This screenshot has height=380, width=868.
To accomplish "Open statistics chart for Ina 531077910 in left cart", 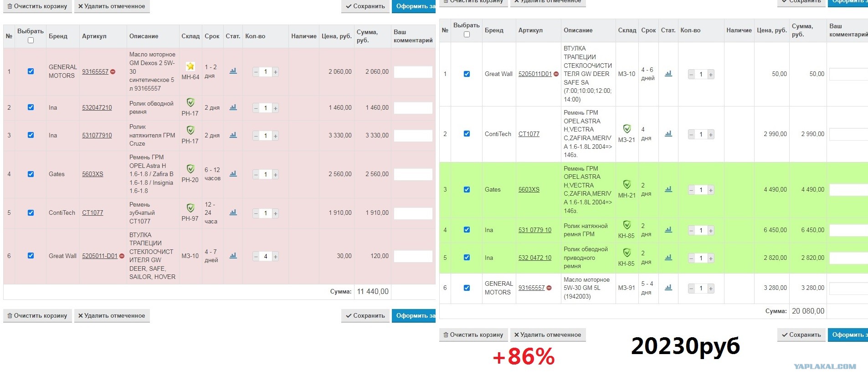I will [x=233, y=135].
